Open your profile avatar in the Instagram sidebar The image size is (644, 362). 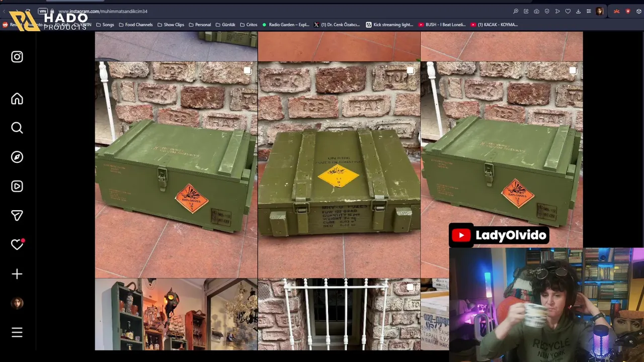pos(17,303)
